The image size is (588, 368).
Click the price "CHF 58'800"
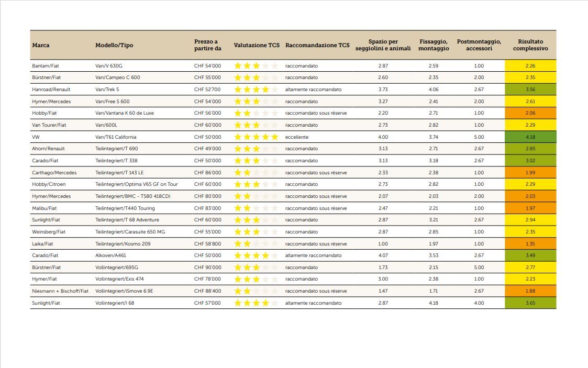[207, 244]
